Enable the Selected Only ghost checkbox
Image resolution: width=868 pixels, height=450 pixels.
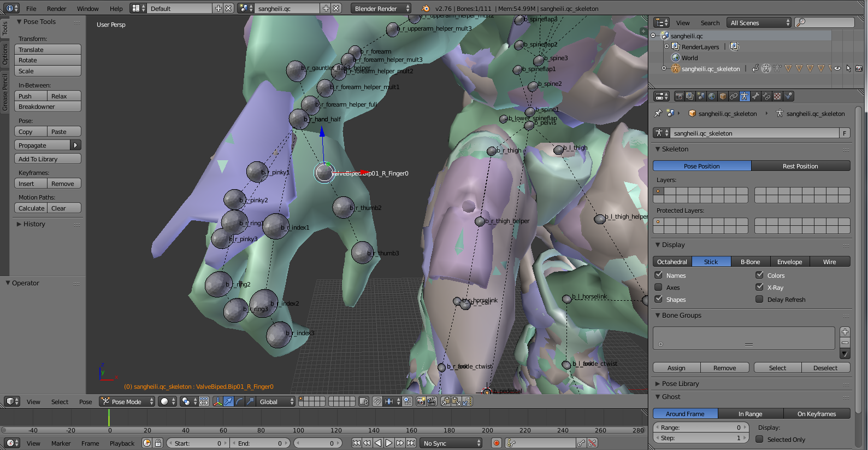click(x=759, y=439)
